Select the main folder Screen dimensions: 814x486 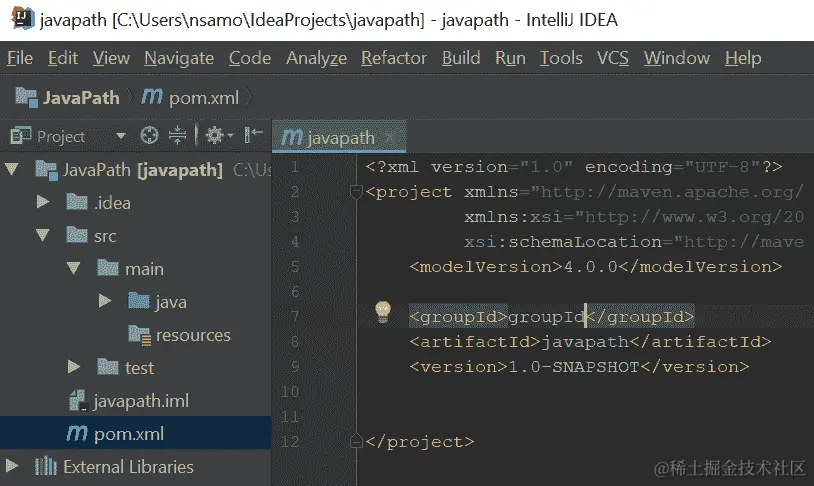144,269
